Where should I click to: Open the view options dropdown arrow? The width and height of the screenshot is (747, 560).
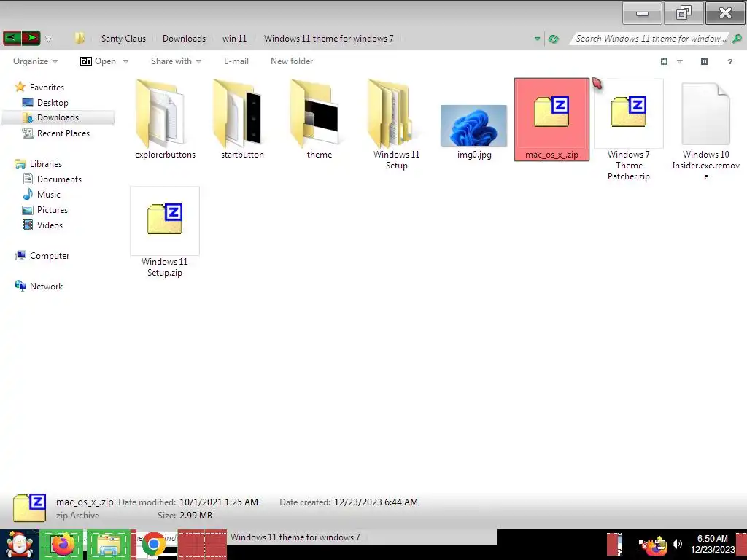pyautogui.click(x=680, y=61)
